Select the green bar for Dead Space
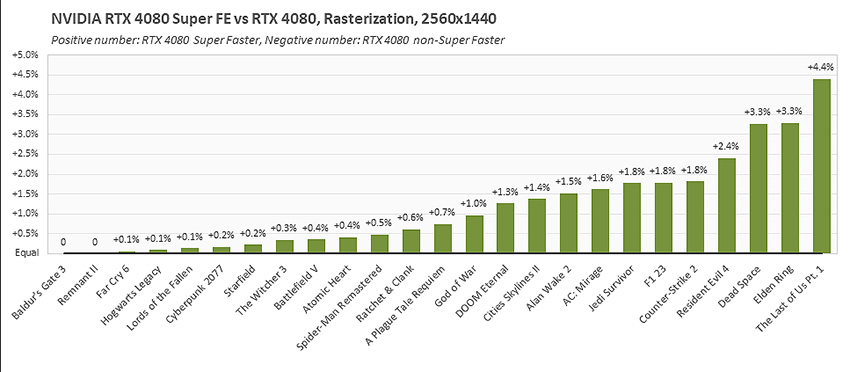 [758, 189]
